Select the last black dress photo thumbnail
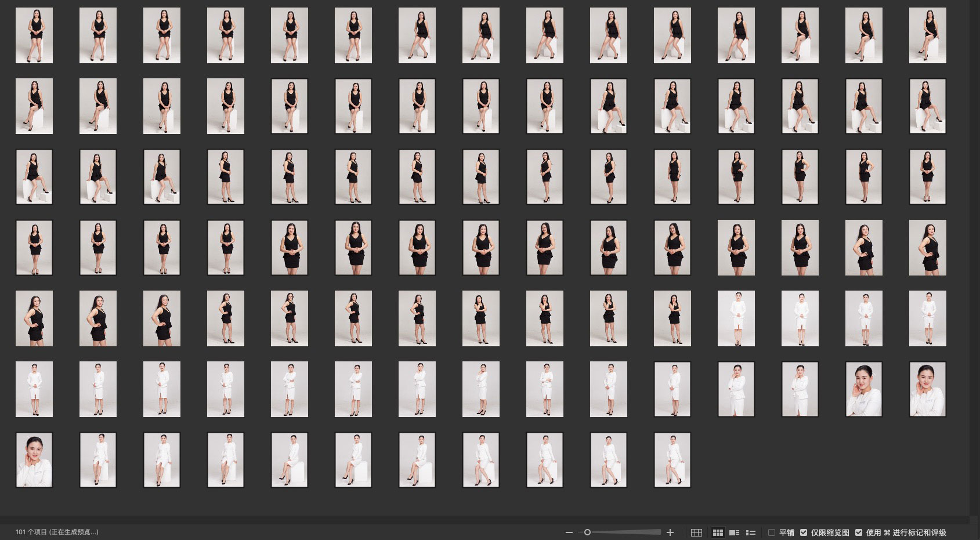 coord(672,318)
